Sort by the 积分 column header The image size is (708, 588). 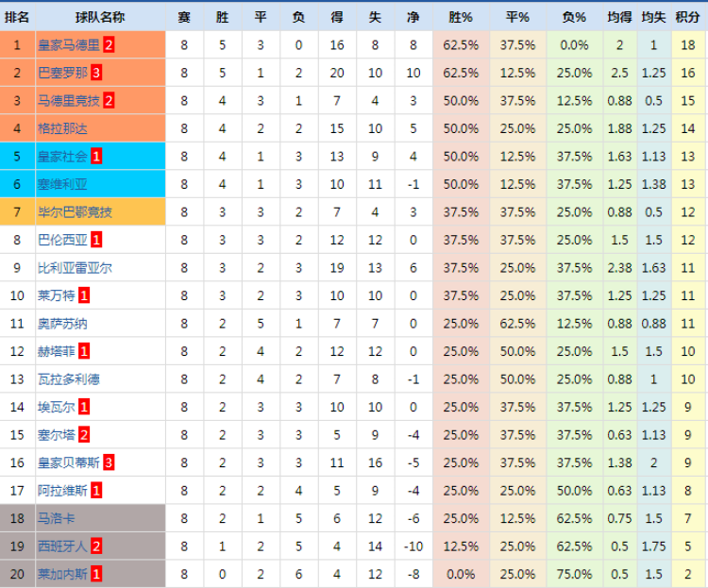(687, 16)
